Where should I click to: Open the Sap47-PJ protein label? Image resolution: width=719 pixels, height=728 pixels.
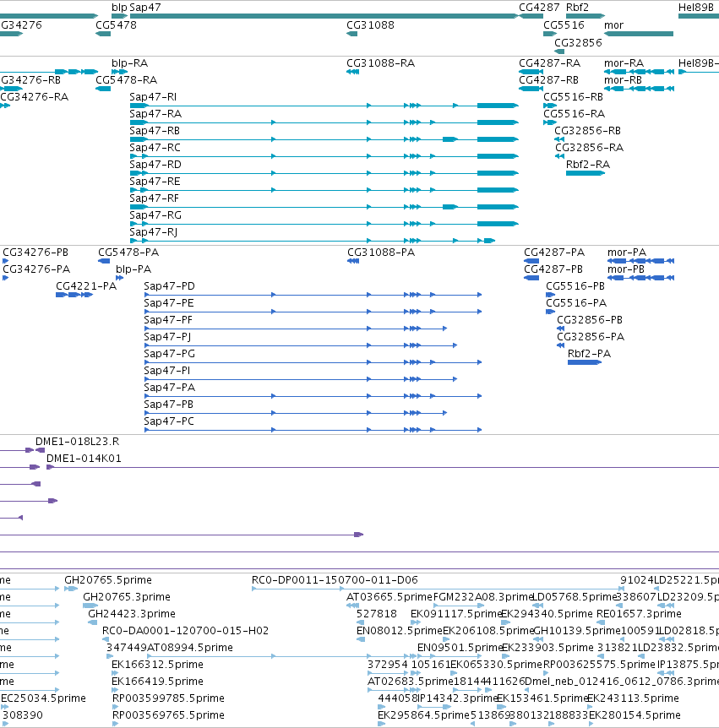(167, 337)
